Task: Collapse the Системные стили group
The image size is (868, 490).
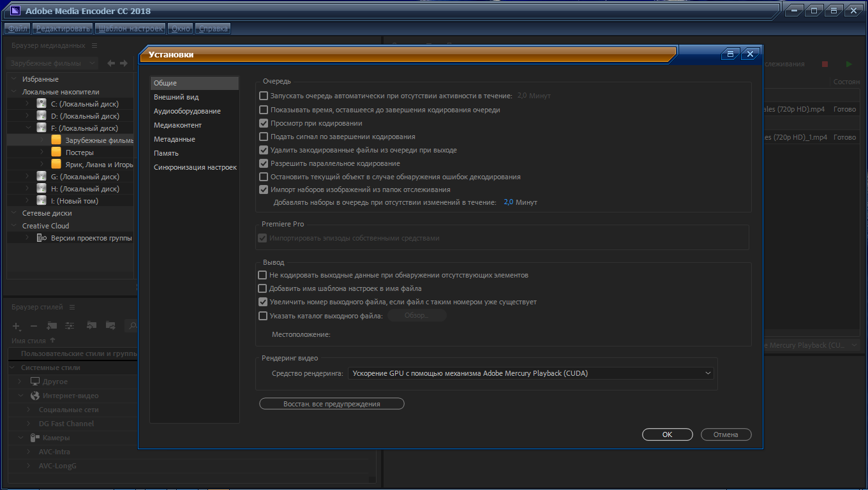Action: pyautogui.click(x=13, y=367)
